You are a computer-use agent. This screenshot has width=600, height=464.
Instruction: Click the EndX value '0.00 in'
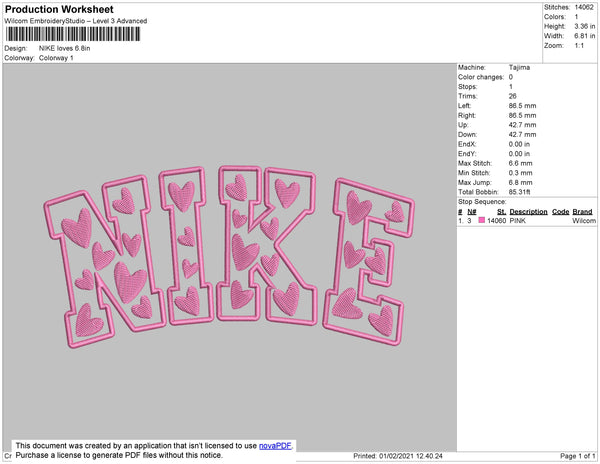pos(519,144)
